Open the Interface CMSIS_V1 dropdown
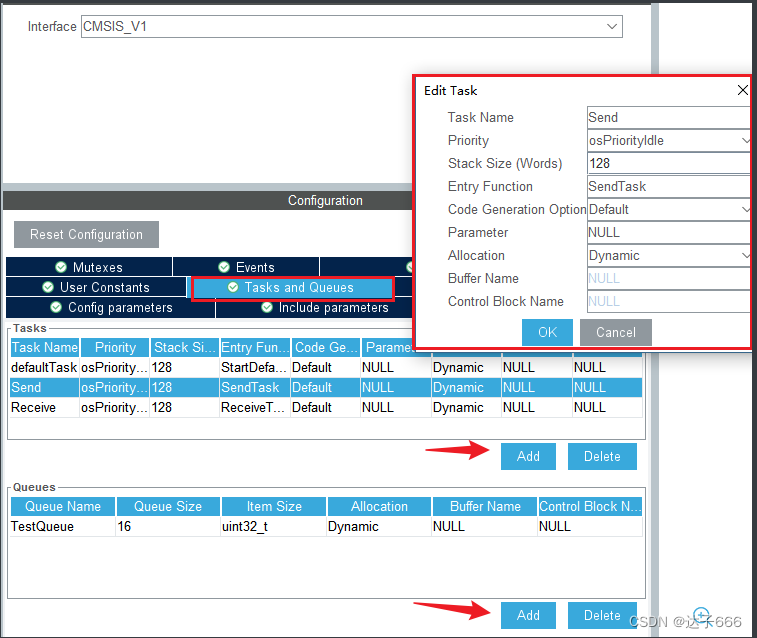The width and height of the screenshot is (757, 638). 351,27
